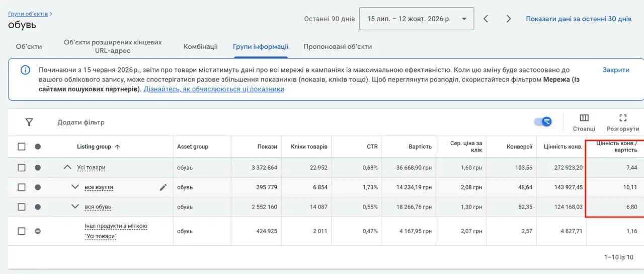Viewport: 644px width, 274px height.
Task: Tick checkbox for вся обувь row
Action: (x=22, y=207)
